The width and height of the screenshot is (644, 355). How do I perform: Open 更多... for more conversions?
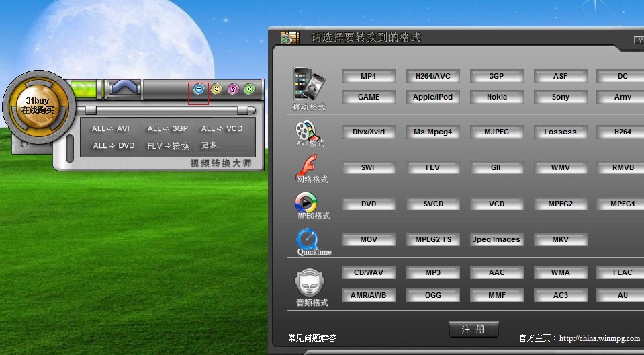[212, 145]
